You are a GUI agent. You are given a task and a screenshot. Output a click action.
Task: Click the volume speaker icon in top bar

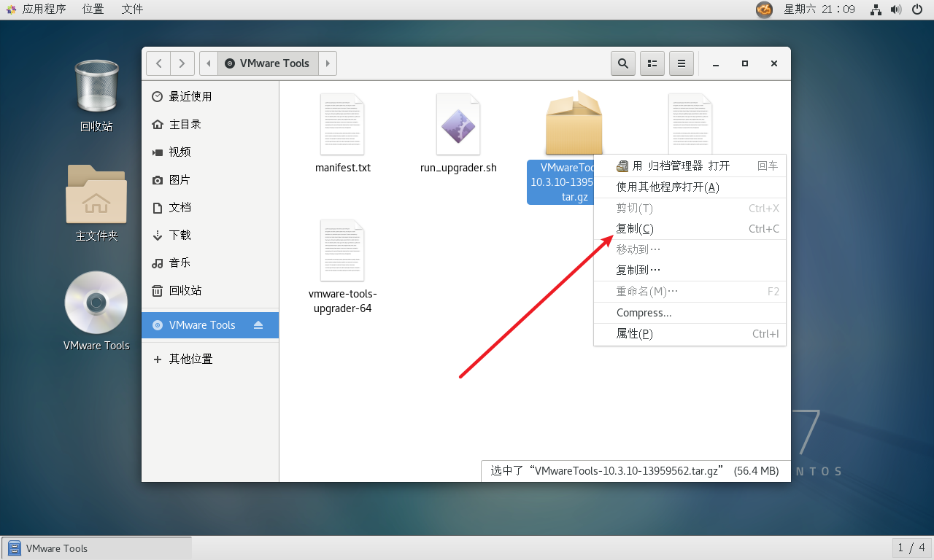coord(897,9)
